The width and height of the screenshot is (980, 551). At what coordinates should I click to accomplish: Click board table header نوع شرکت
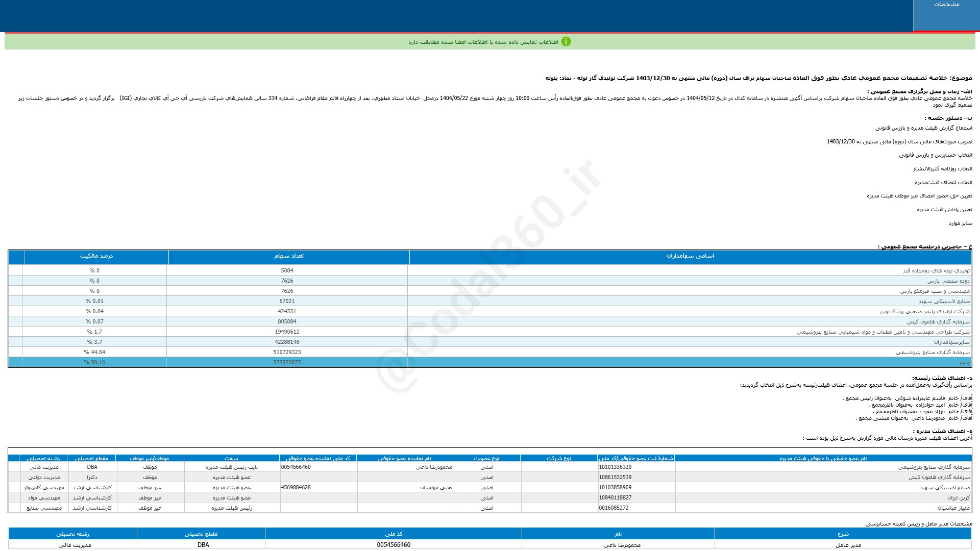click(x=559, y=458)
